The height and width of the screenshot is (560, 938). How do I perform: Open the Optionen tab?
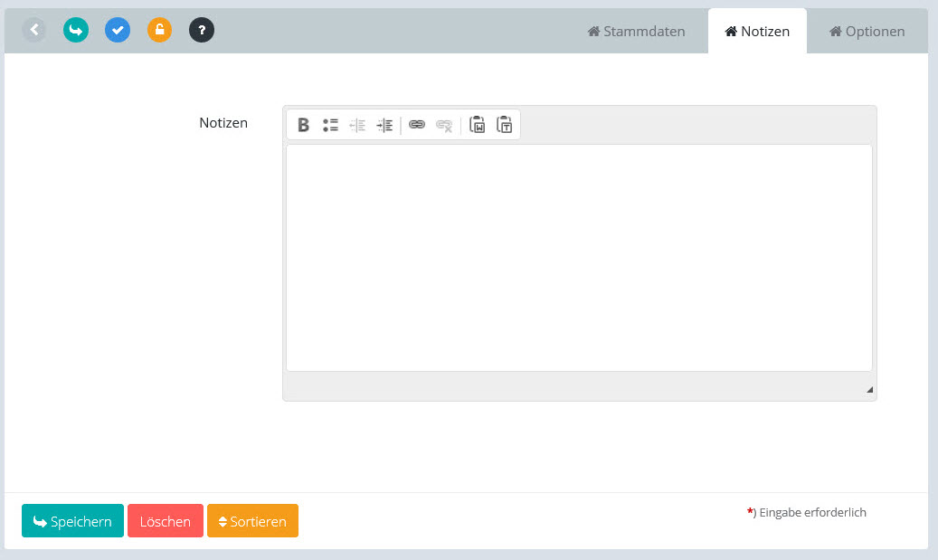click(867, 32)
